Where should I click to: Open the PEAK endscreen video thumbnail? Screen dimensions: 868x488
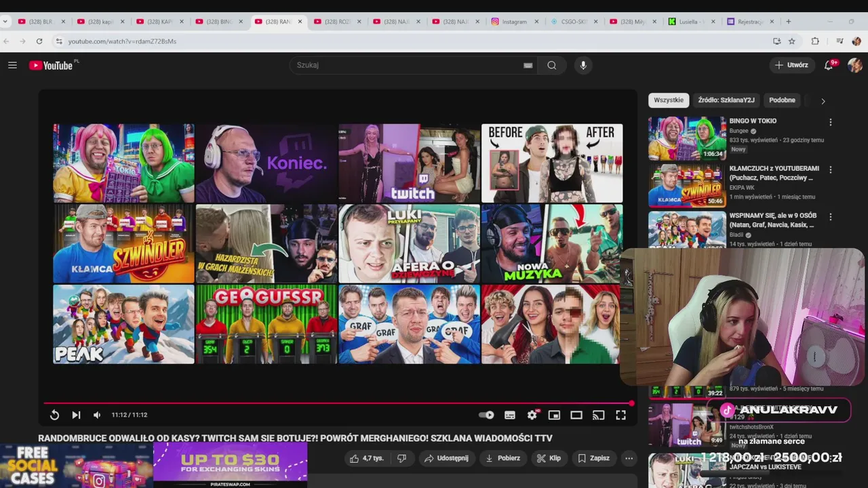click(123, 324)
